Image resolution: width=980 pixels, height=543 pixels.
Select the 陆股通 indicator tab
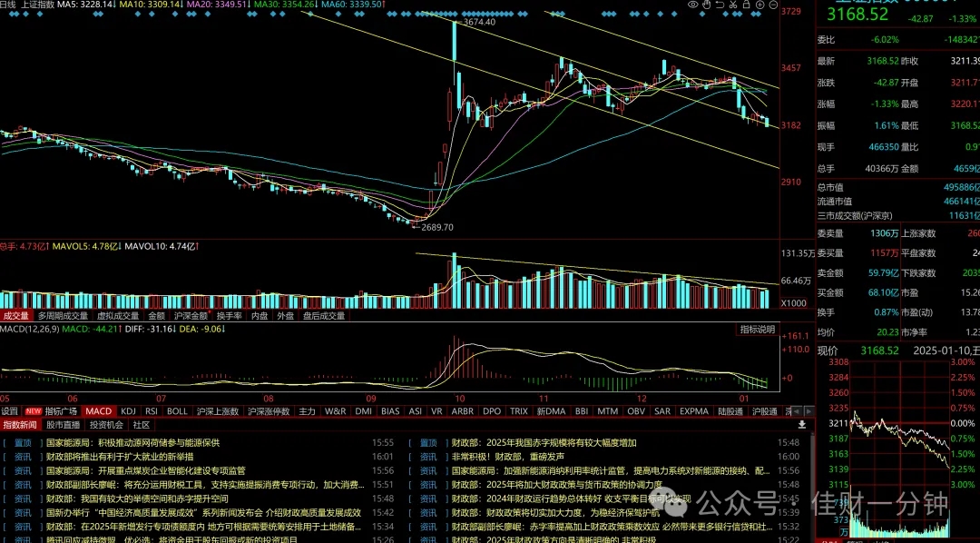(x=730, y=411)
